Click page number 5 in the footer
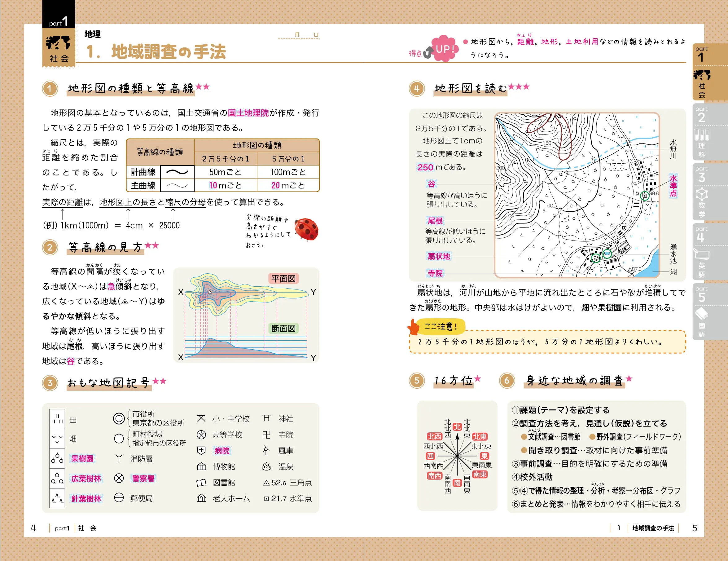The width and height of the screenshot is (728, 561). coord(695,528)
